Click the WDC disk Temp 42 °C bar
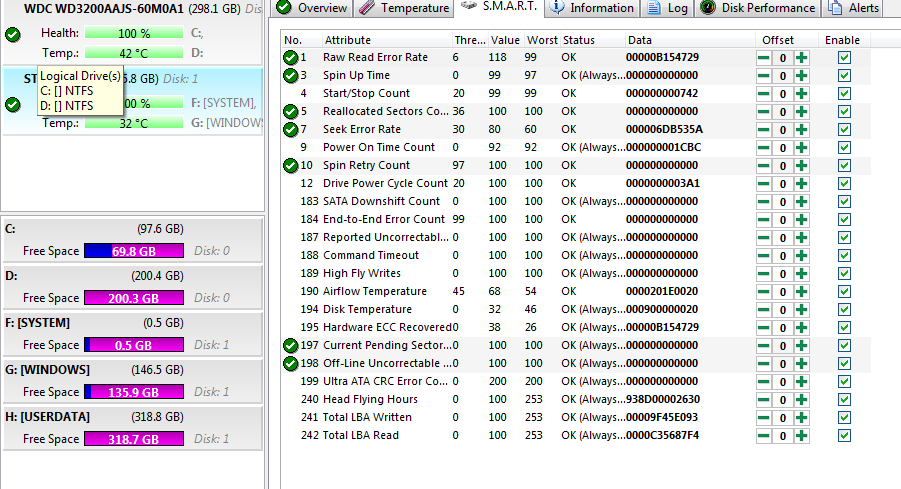 pos(134,53)
